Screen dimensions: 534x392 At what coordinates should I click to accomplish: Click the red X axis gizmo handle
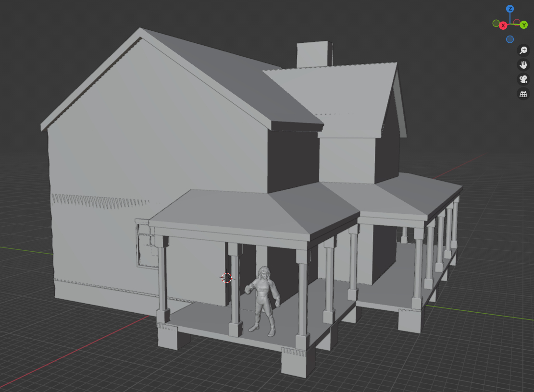[x=503, y=25]
